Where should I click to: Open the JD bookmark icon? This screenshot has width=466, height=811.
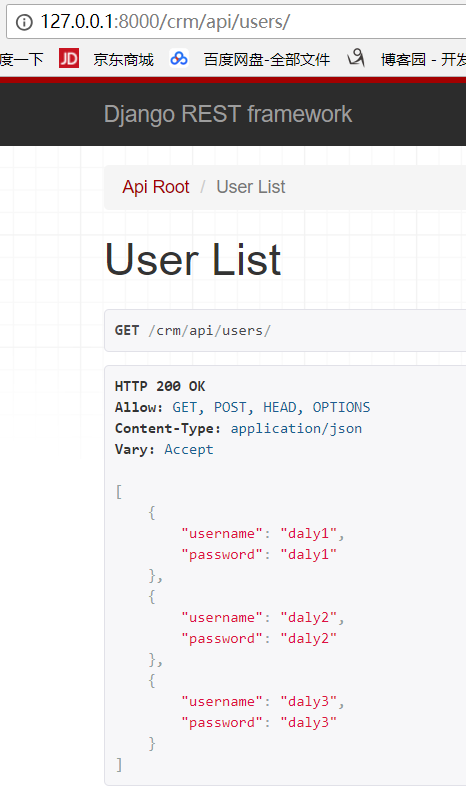(x=69, y=58)
